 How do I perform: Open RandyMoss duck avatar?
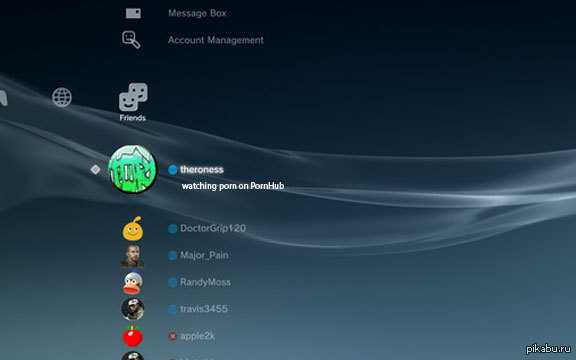pyautogui.click(x=133, y=282)
